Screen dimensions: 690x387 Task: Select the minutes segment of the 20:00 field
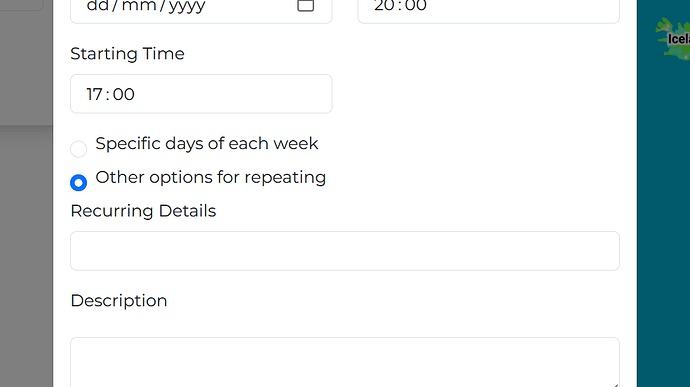[416, 6]
